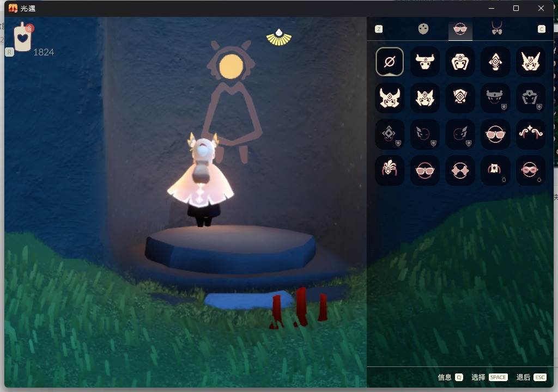Viewport: 558px width, 392px height.
Task: Select the masquerade eye mask accessory
Action: [531, 170]
